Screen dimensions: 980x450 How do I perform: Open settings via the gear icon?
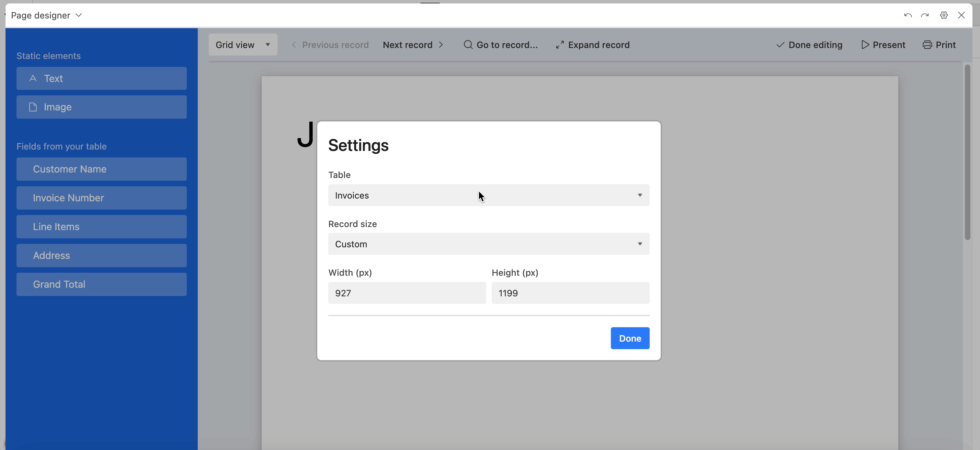[944, 15]
